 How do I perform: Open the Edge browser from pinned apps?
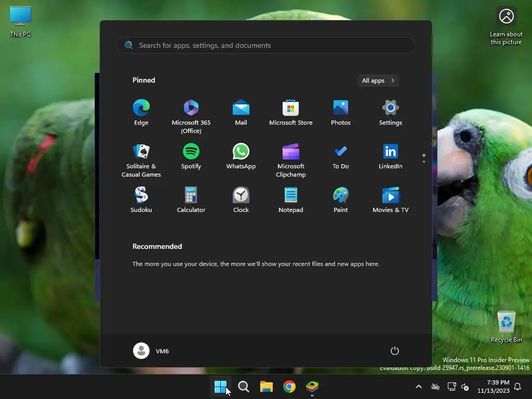click(141, 113)
